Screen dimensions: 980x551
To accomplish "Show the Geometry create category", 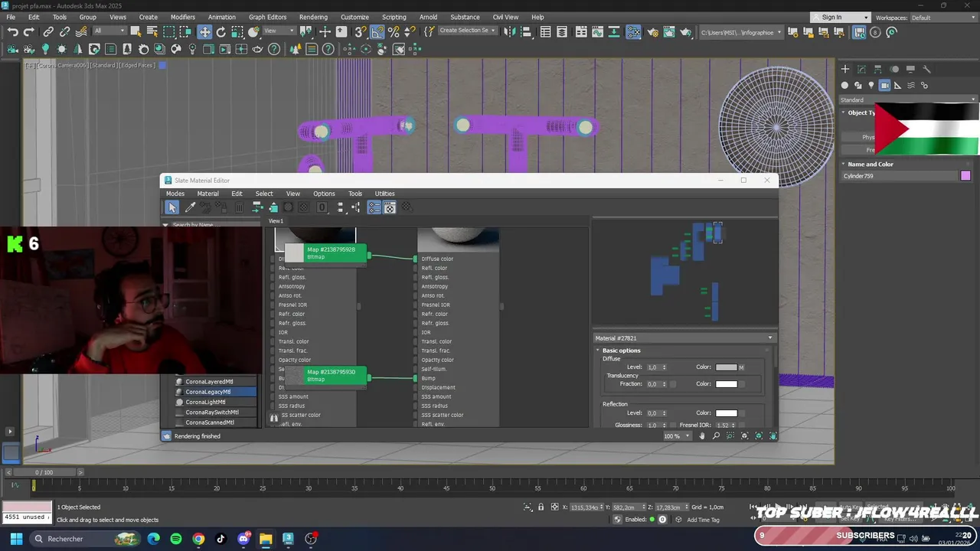I will (x=844, y=86).
